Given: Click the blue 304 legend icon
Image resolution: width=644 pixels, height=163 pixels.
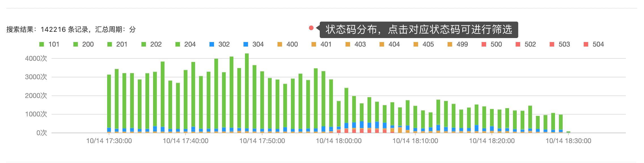Looking at the screenshot, I should (246, 44).
